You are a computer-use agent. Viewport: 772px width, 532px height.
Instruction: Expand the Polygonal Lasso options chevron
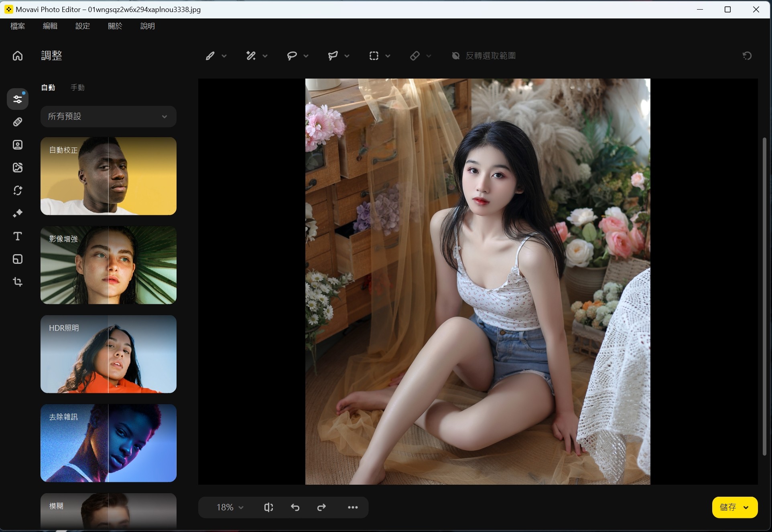point(347,56)
